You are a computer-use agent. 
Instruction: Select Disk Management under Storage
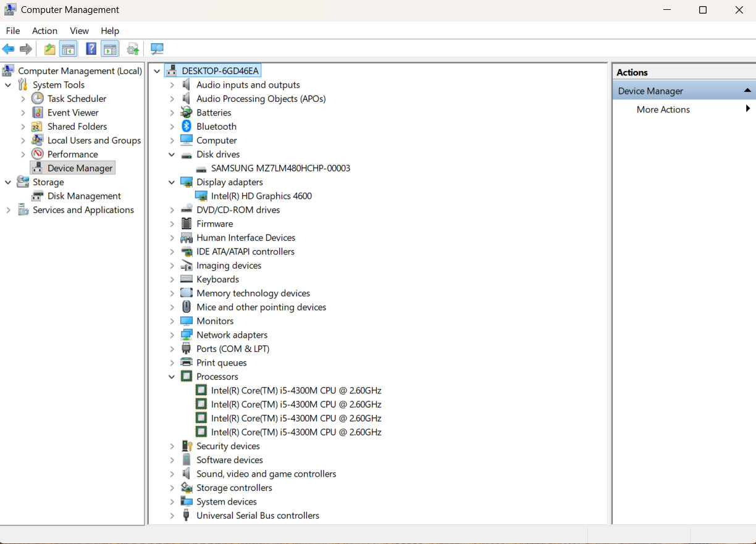tap(84, 196)
